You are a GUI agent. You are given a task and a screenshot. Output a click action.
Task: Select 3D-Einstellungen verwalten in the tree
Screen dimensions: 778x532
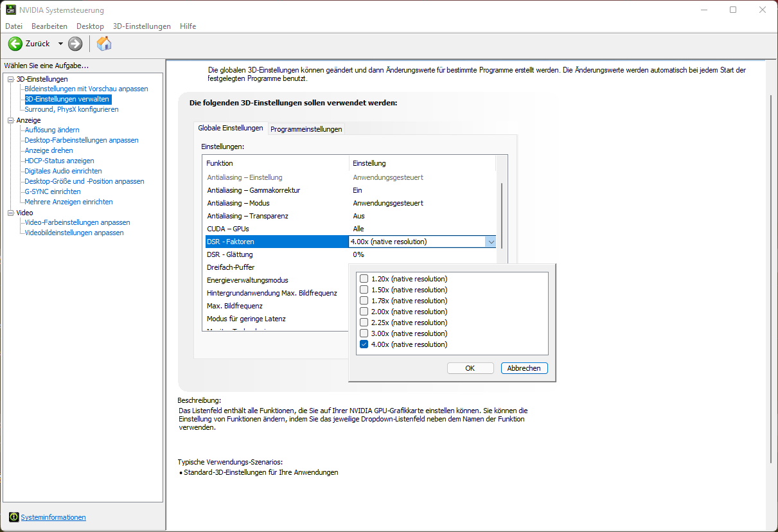(67, 99)
